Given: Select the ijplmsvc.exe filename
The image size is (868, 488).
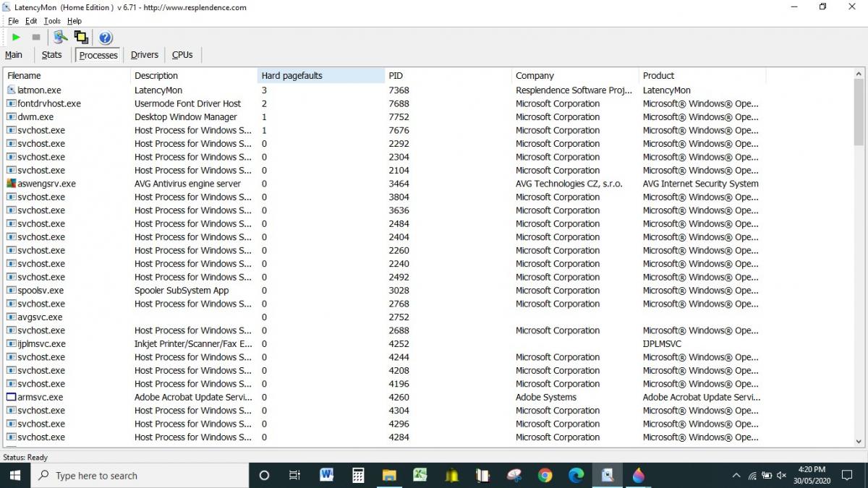Looking at the screenshot, I should point(41,344).
